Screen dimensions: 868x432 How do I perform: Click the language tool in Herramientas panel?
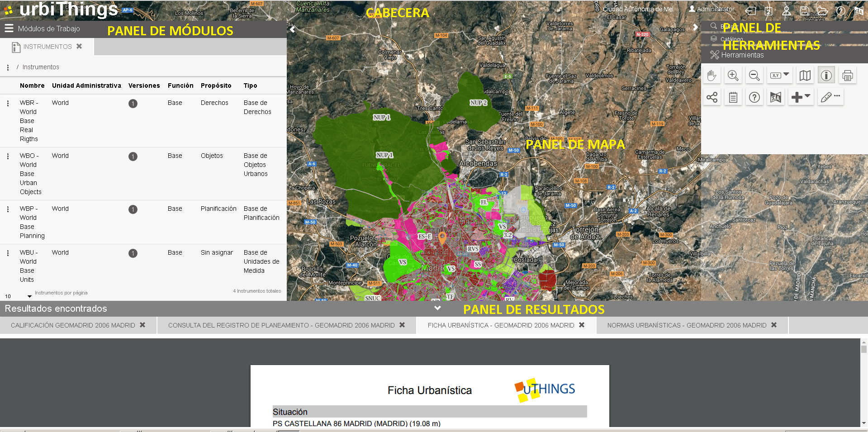click(776, 97)
